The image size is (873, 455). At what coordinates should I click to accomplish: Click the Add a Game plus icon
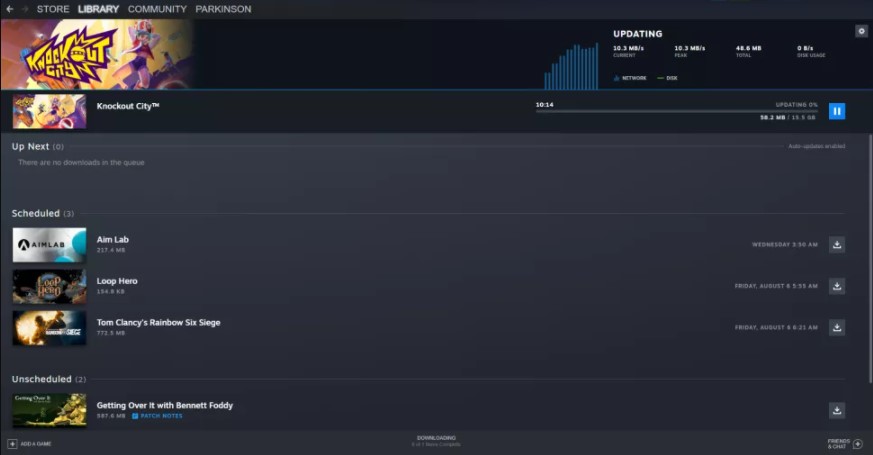pos(12,443)
